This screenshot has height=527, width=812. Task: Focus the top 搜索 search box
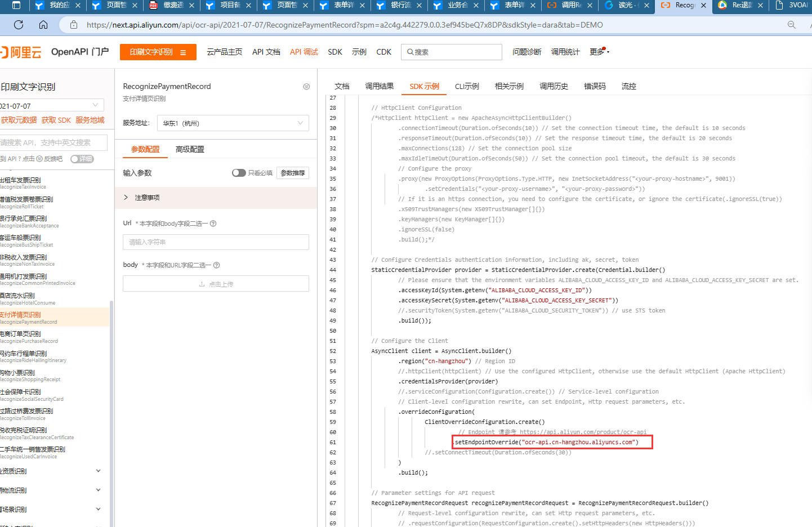(x=452, y=52)
